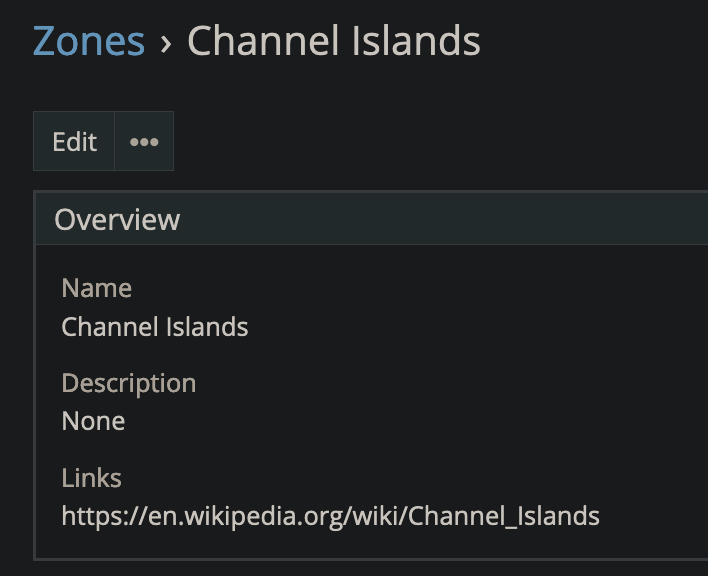Click the Channel Islands page title
The width and height of the screenshot is (708, 576).
[x=333, y=41]
